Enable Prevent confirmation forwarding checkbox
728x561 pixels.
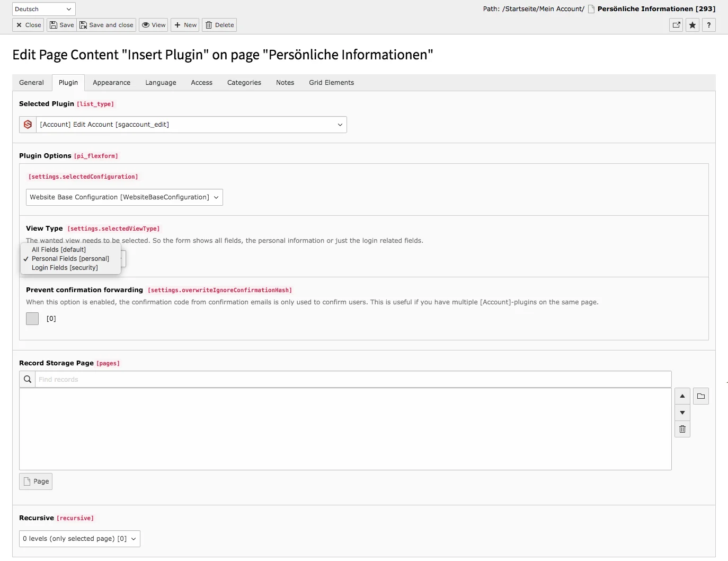(x=32, y=318)
